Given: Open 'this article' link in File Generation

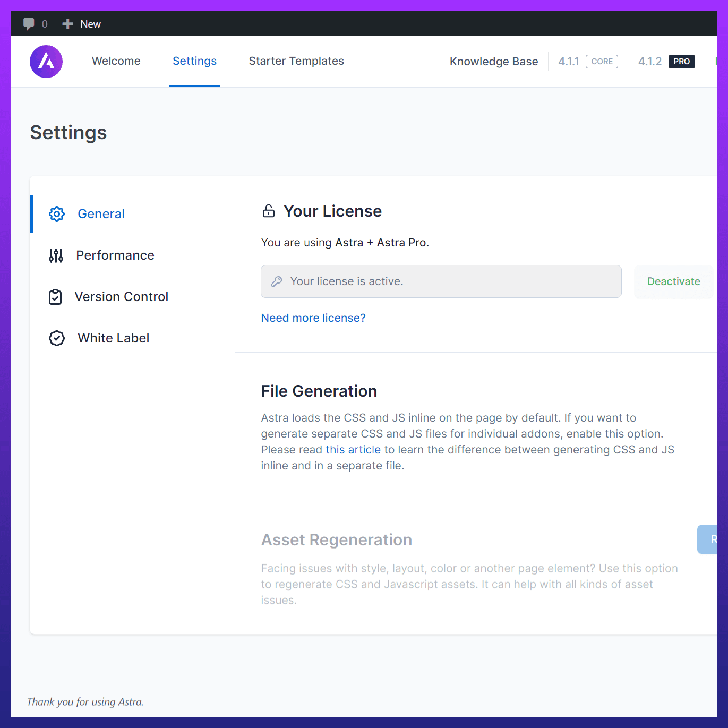Looking at the screenshot, I should tap(353, 450).
